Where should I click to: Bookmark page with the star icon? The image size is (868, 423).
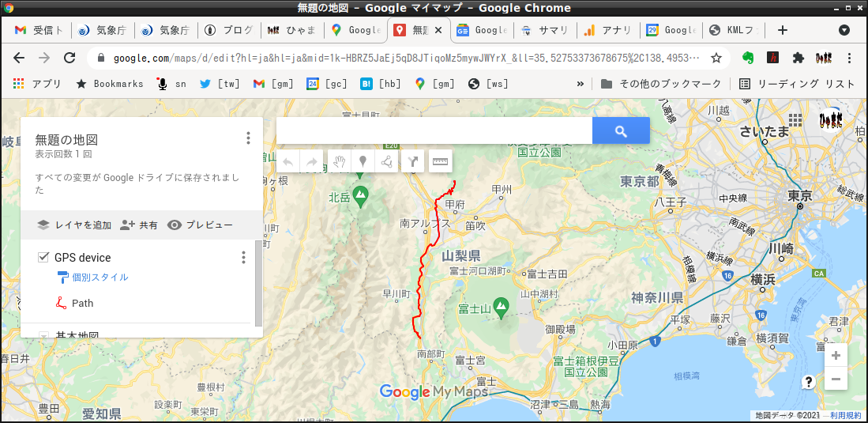(x=716, y=58)
